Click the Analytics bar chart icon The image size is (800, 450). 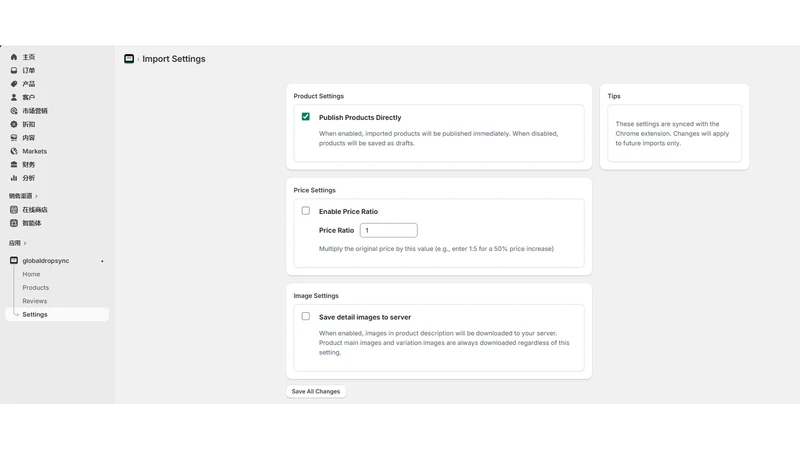point(14,178)
